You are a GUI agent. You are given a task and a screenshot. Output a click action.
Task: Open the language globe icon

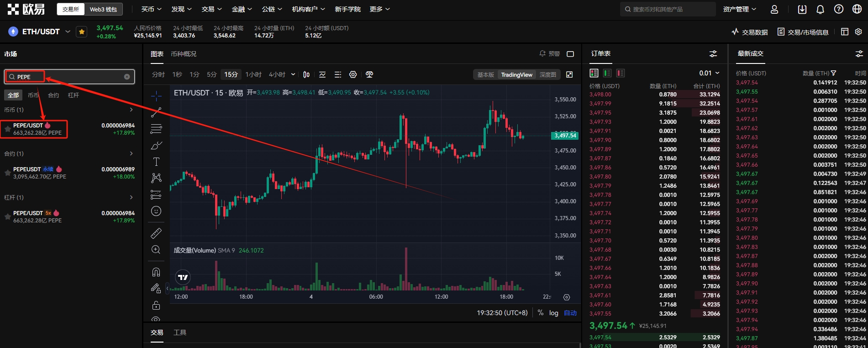(x=857, y=9)
